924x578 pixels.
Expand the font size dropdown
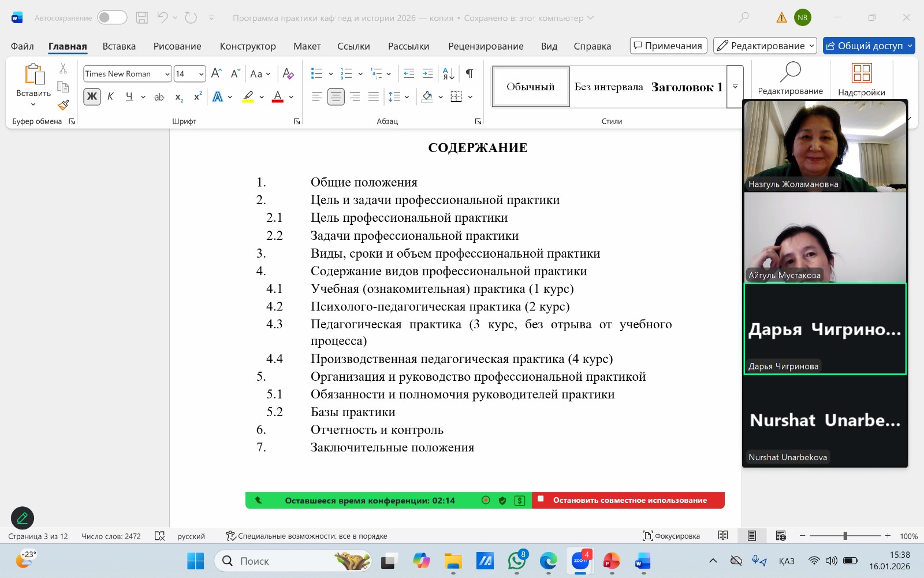(201, 74)
